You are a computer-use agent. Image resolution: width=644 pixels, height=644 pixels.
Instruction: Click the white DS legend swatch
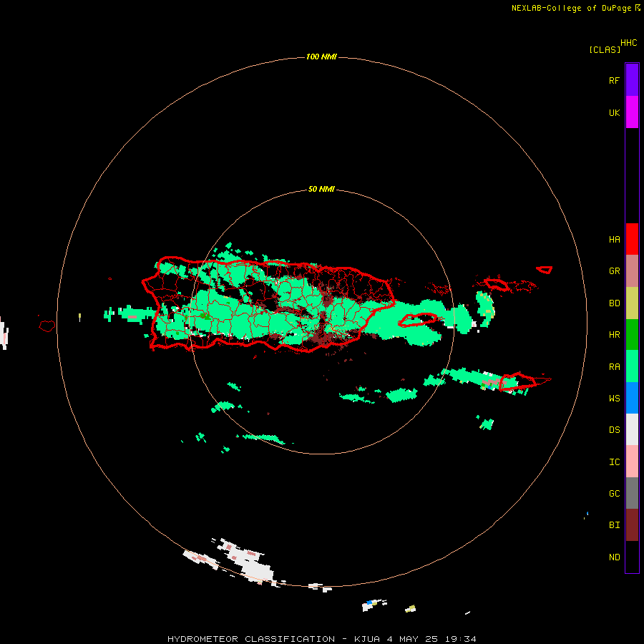[x=632, y=429]
